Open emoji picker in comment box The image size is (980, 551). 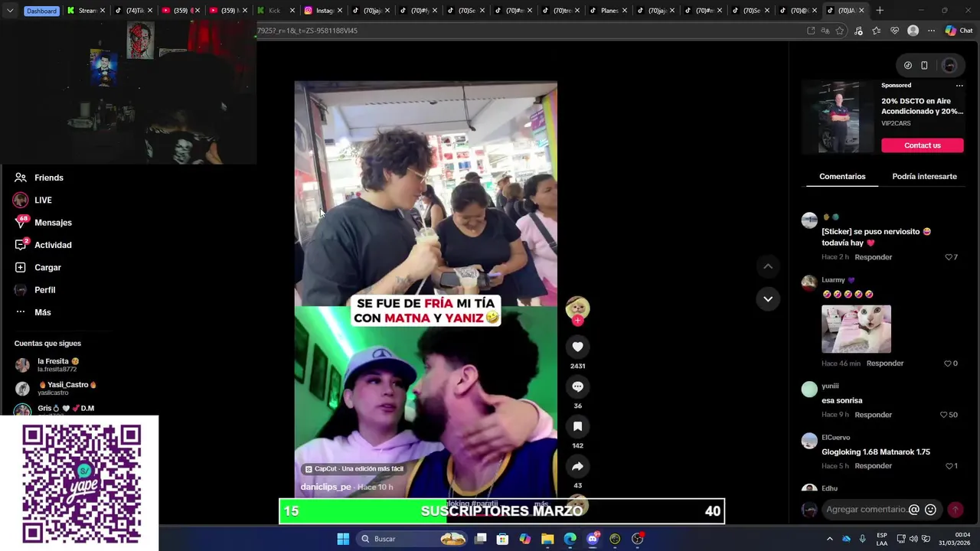click(930, 510)
